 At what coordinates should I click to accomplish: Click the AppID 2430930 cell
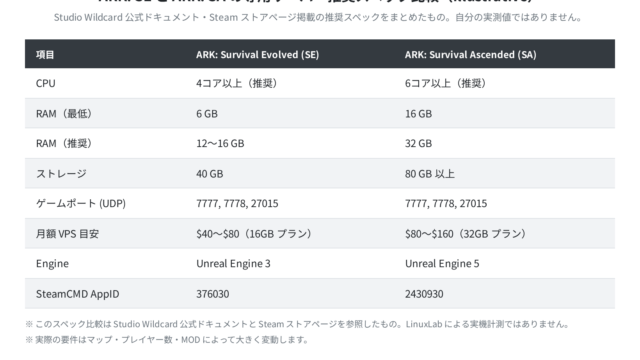click(x=424, y=294)
